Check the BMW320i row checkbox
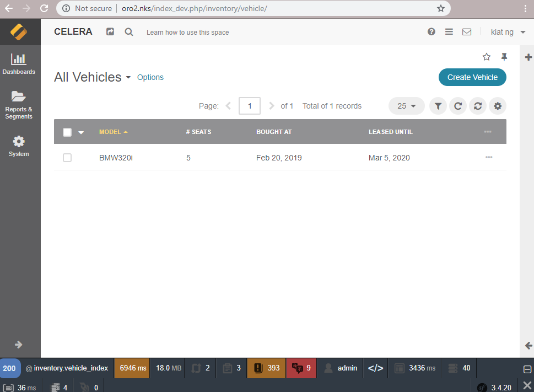The image size is (534, 392). [67, 158]
